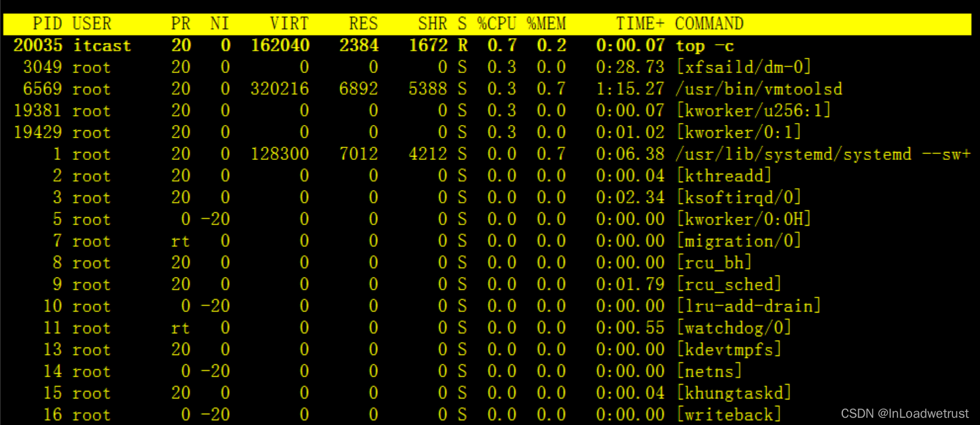Click the %MEM column header

click(546, 24)
